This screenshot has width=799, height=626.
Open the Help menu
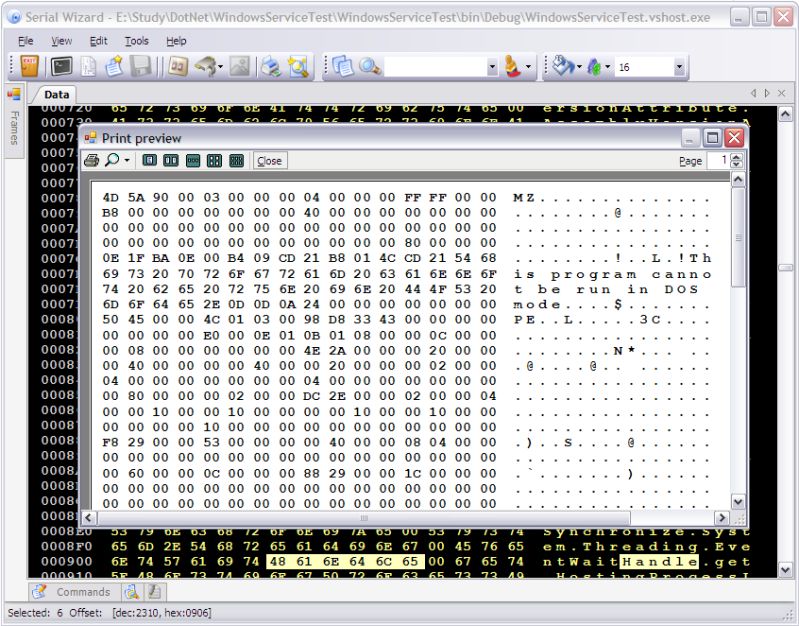click(x=176, y=41)
